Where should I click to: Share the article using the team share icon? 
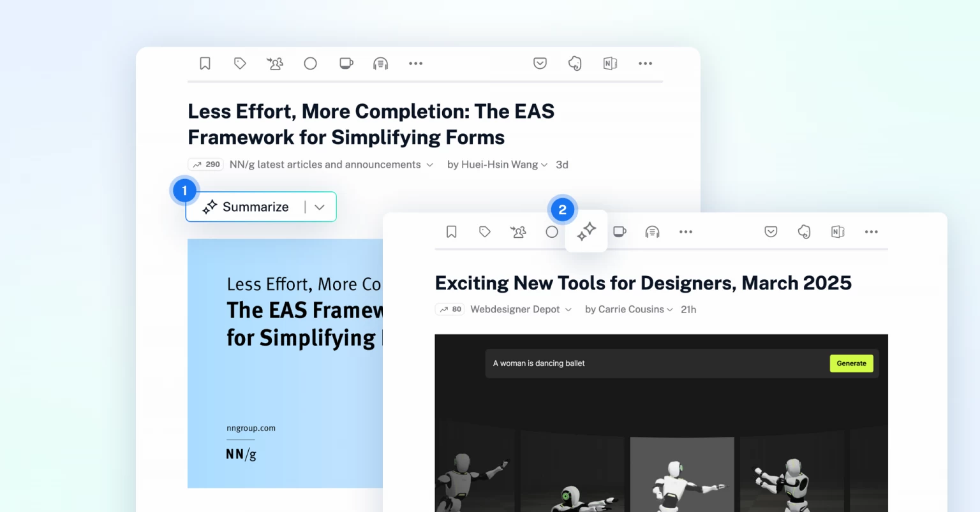point(275,63)
